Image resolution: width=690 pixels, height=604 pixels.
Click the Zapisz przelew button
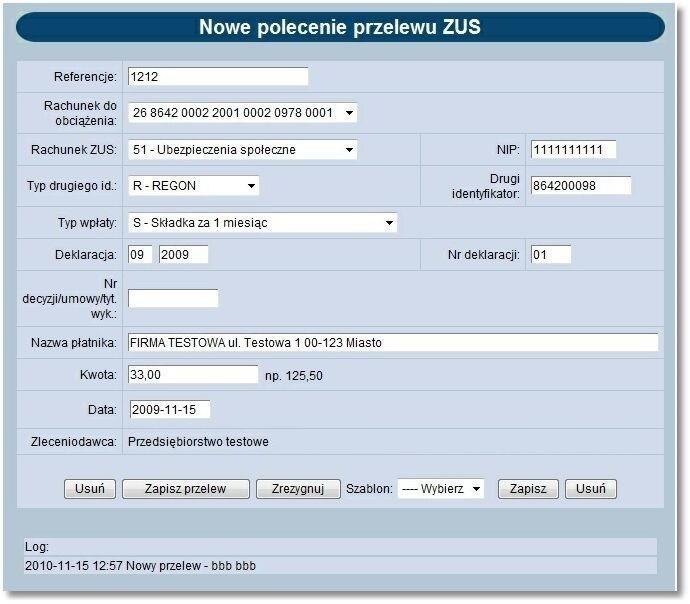click(x=186, y=489)
